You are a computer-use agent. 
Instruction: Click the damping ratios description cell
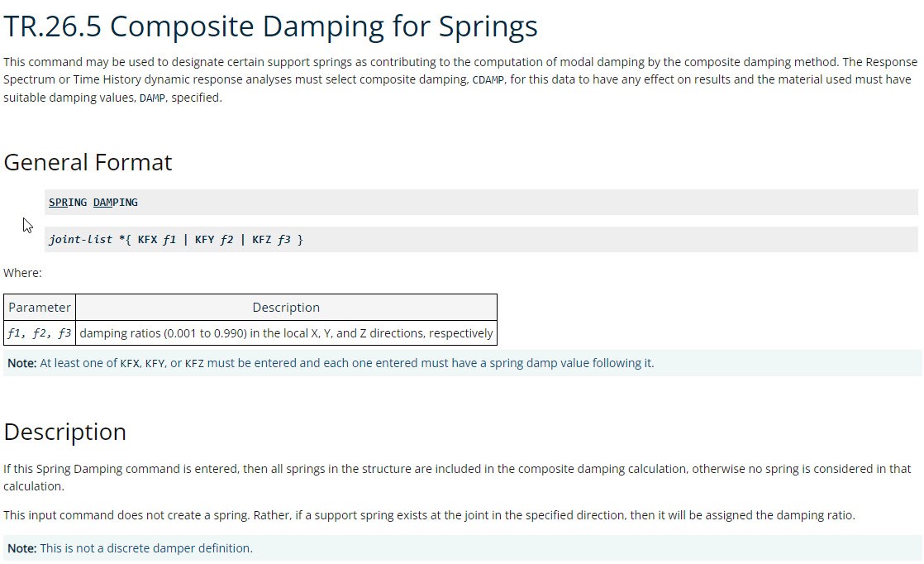pyautogui.click(x=287, y=333)
